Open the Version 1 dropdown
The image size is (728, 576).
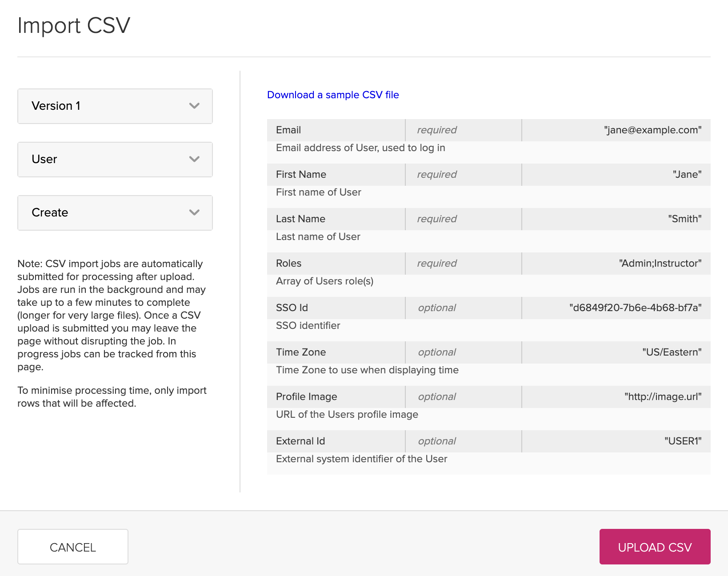pos(115,106)
